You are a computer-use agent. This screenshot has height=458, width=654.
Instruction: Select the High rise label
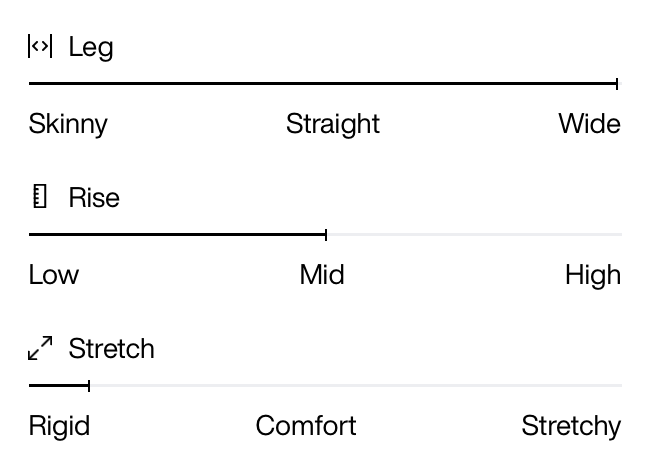tap(593, 275)
